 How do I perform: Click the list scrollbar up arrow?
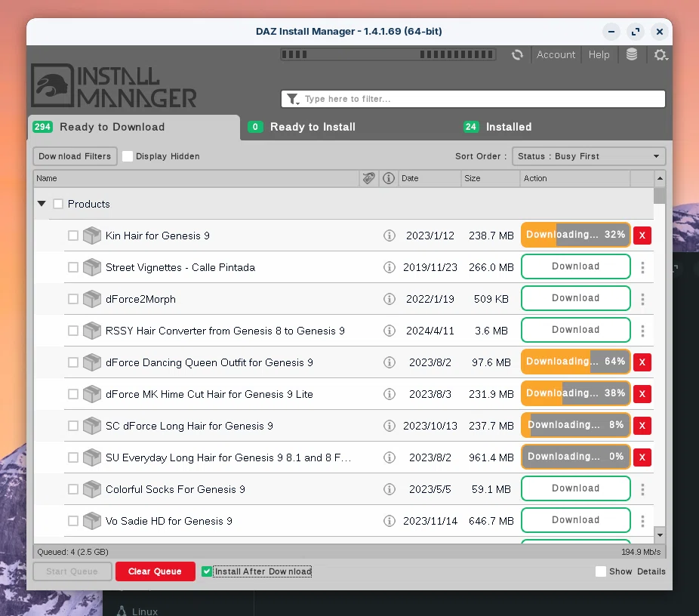[x=660, y=178]
